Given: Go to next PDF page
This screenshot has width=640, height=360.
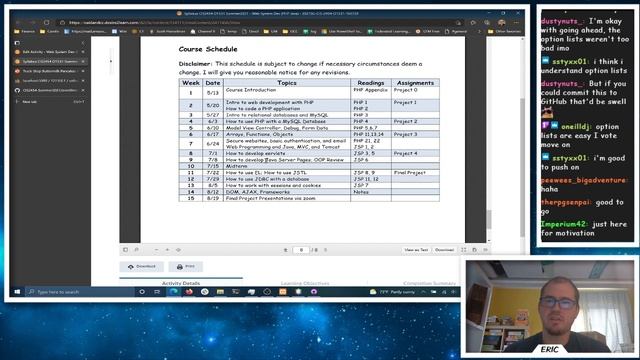Looking at the screenshot, I should click(x=325, y=250).
